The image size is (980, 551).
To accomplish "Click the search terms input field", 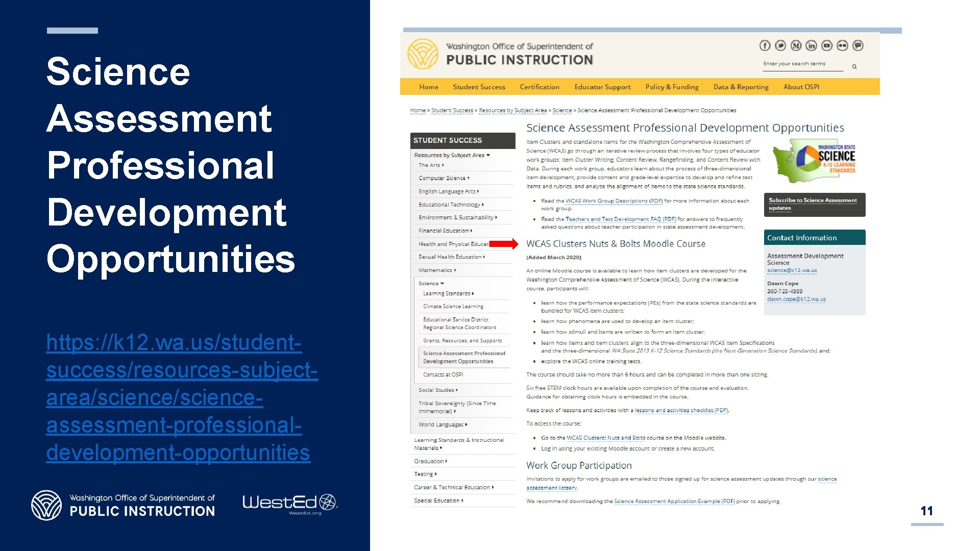I will pyautogui.click(x=802, y=64).
